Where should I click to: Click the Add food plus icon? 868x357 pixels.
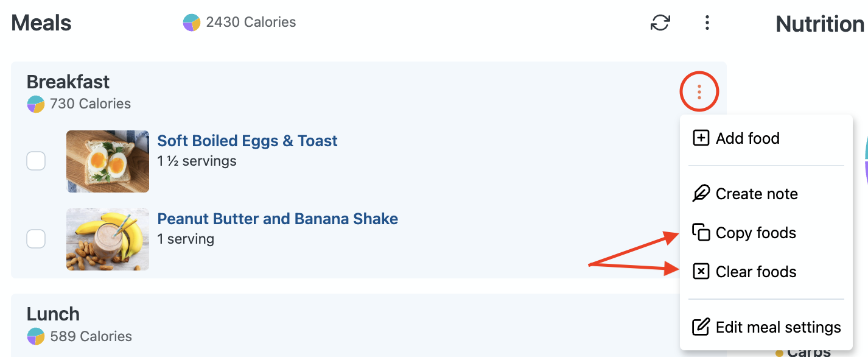pyautogui.click(x=701, y=138)
